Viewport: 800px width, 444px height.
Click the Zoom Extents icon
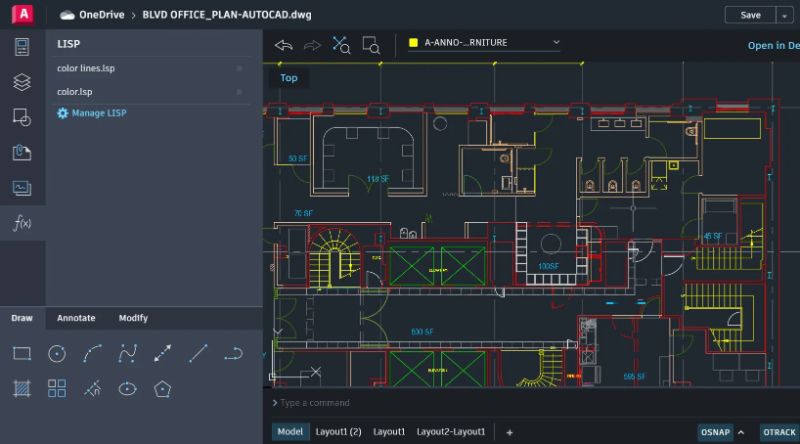pos(341,45)
